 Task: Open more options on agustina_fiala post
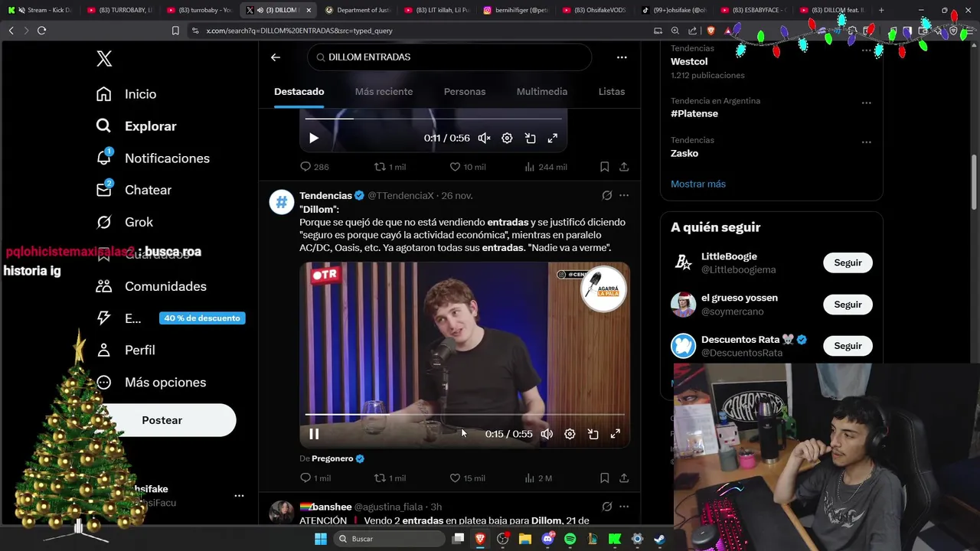624,507
